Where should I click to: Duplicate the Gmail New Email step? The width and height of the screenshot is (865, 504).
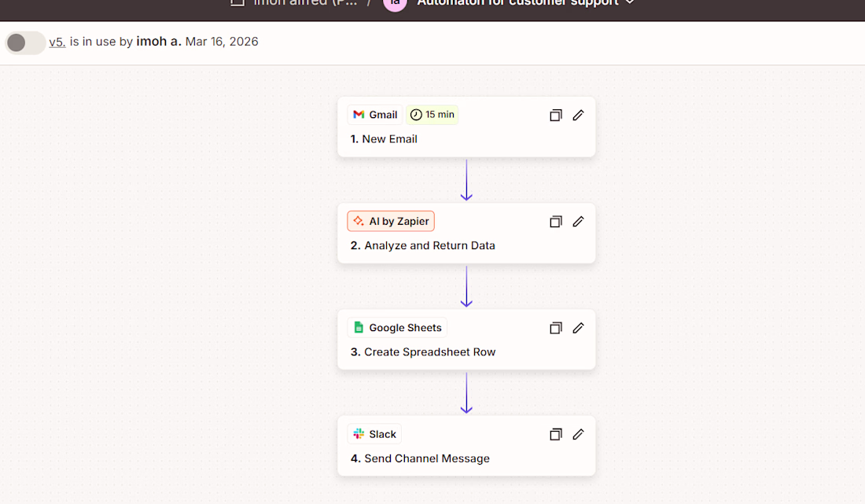point(556,116)
